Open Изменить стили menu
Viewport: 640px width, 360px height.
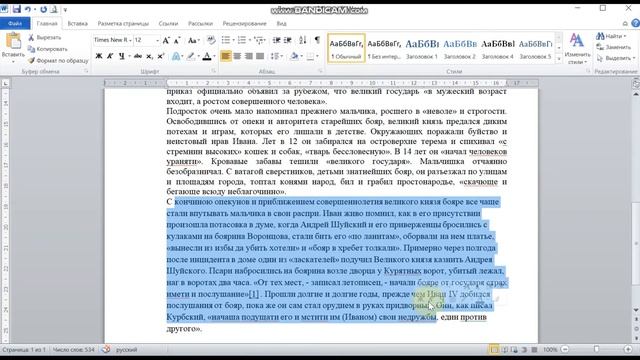point(577,49)
